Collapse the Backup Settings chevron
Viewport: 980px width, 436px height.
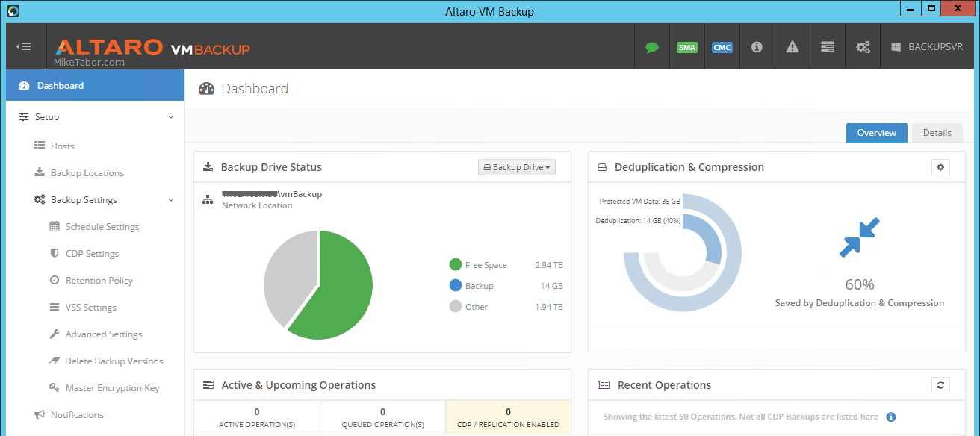[171, 200]
